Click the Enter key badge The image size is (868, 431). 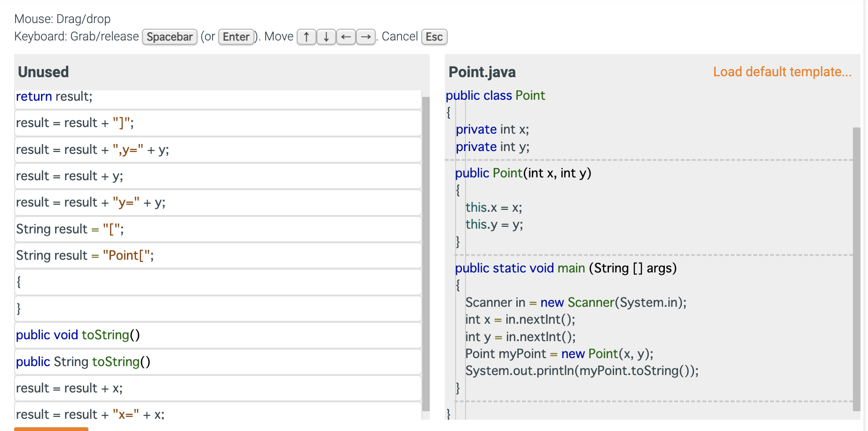[236, 37]
